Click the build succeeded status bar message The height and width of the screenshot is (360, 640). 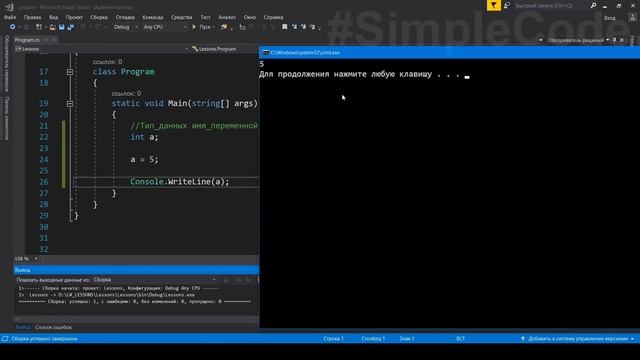pos(44,339)
